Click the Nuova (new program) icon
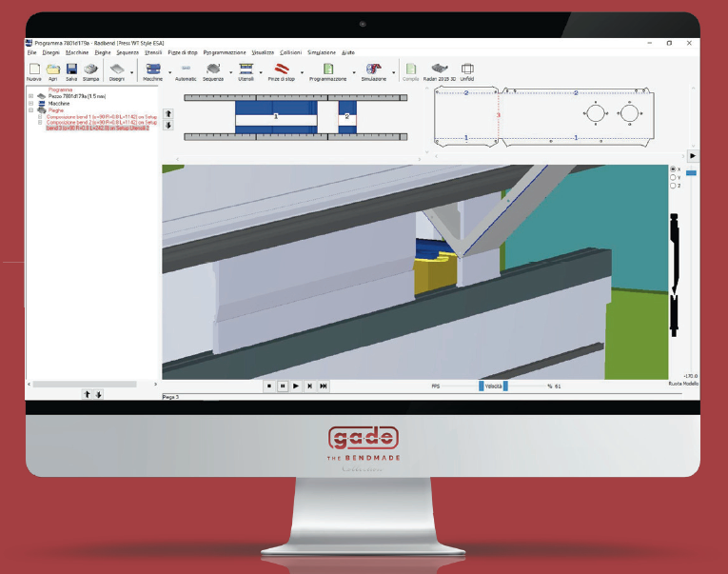This screenshot has height=574, width=728. (34, 69)
